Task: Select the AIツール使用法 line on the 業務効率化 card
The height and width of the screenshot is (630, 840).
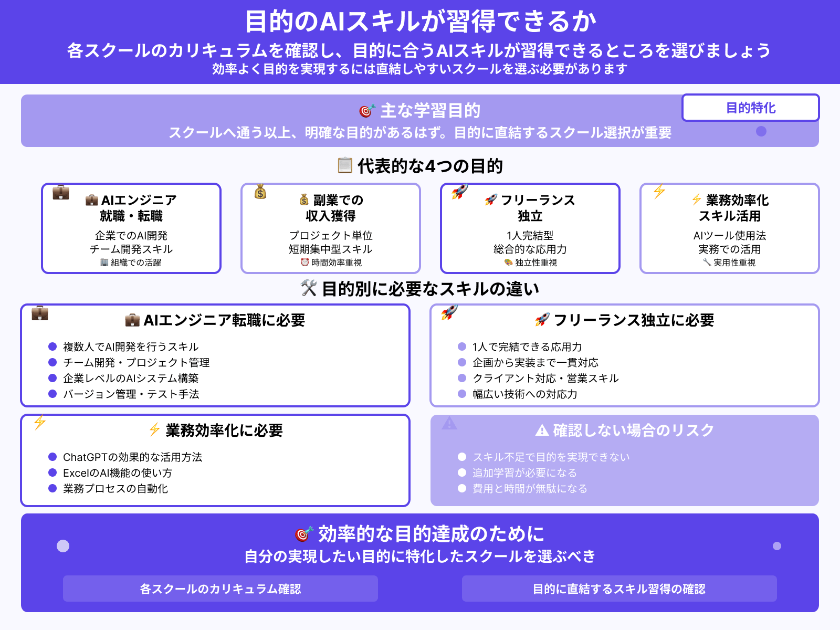Action: tap(730, 235)
